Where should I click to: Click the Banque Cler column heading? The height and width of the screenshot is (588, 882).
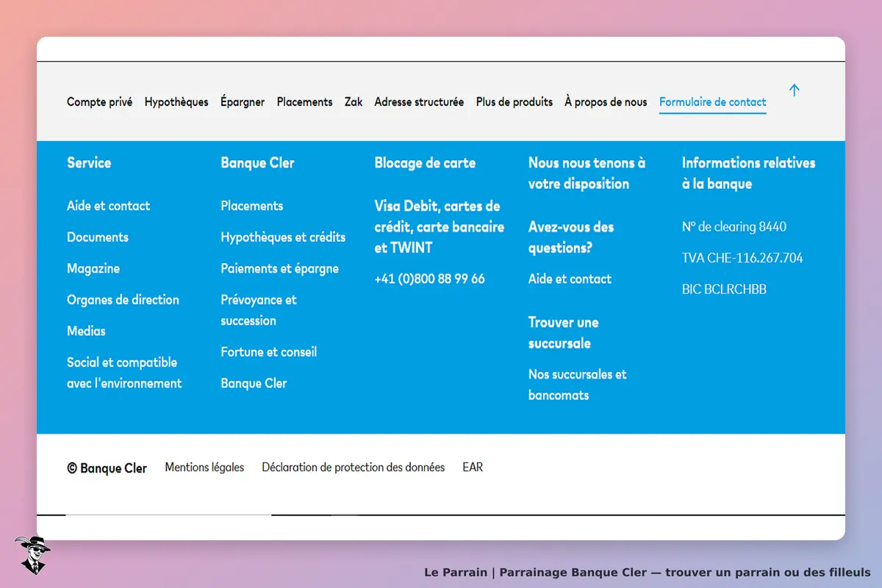point(257,163)
